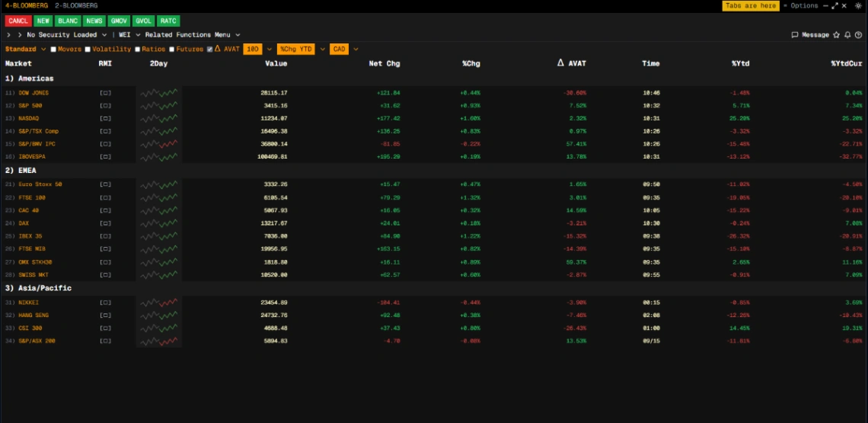Click the RMI icon in the NASDAQ row
Viewport: 868px width, 423px height.
coord(105,118)
